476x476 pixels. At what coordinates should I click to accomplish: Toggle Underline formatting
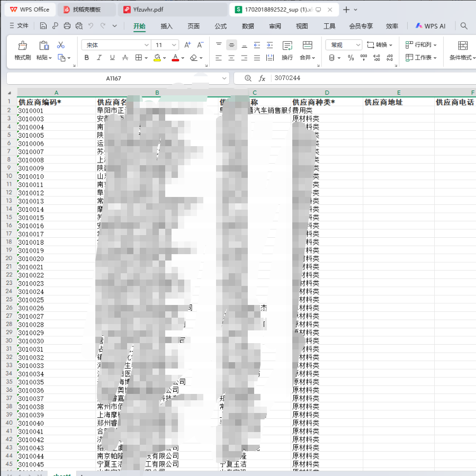tap(112, 57)
